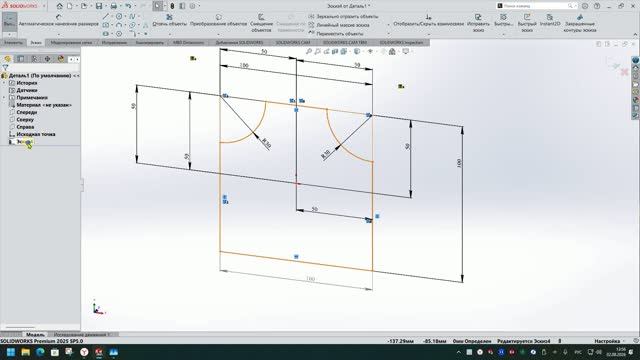
Task: Open the dropdown under Display/Hide Relations
Action: click(x=429, y=34)
